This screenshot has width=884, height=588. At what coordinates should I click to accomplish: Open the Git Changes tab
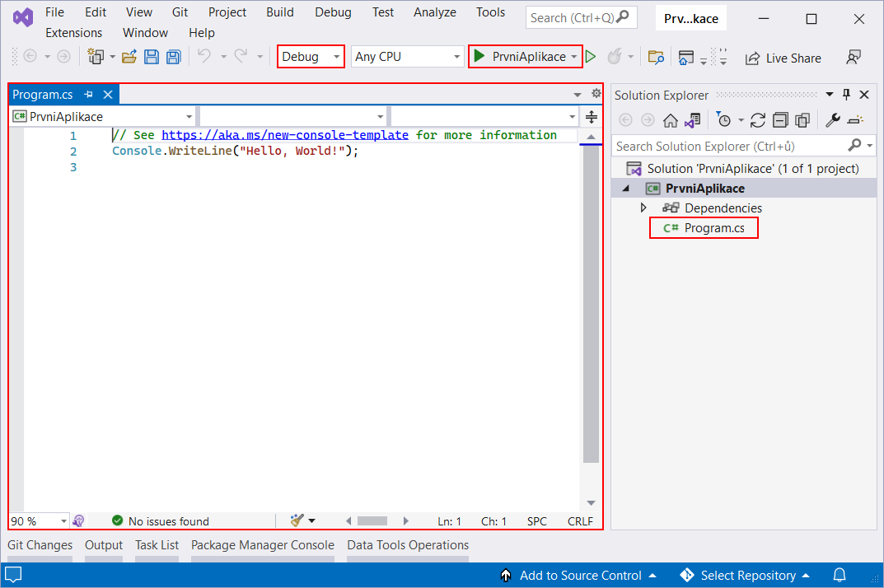tap(40, 545)
